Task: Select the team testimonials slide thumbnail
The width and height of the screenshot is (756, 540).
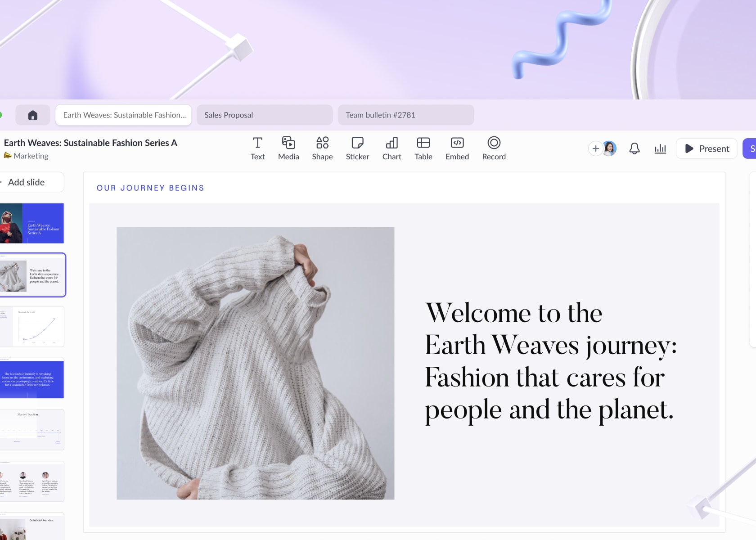Action: (32, 481)
